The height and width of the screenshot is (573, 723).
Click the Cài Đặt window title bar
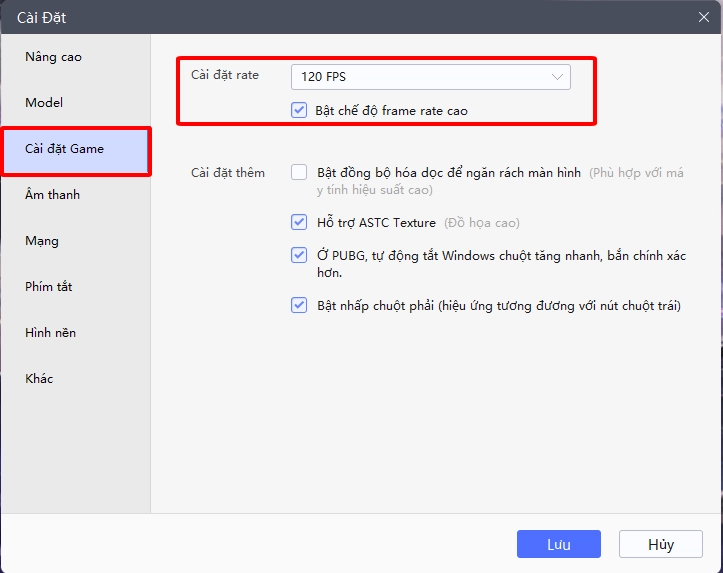tap(300, 17)
